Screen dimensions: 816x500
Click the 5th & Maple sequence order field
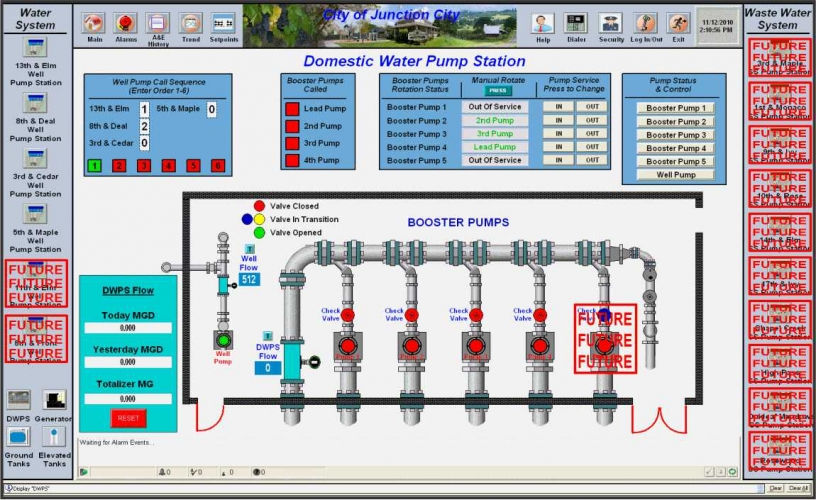(211, 109)
